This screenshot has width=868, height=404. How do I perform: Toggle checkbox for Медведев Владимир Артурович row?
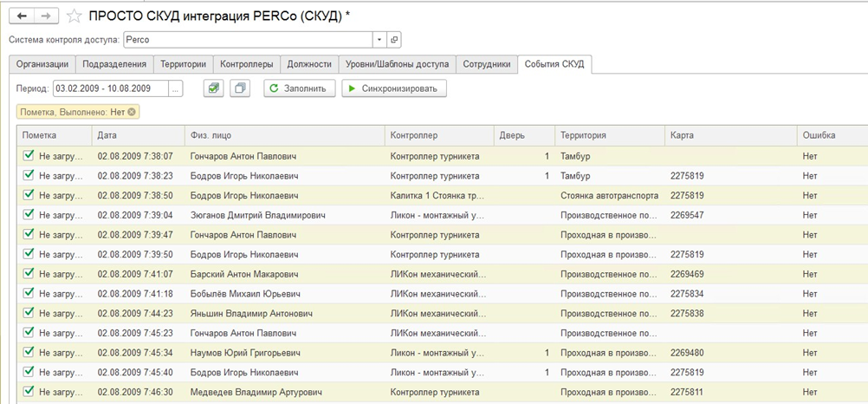coord(29,391)
